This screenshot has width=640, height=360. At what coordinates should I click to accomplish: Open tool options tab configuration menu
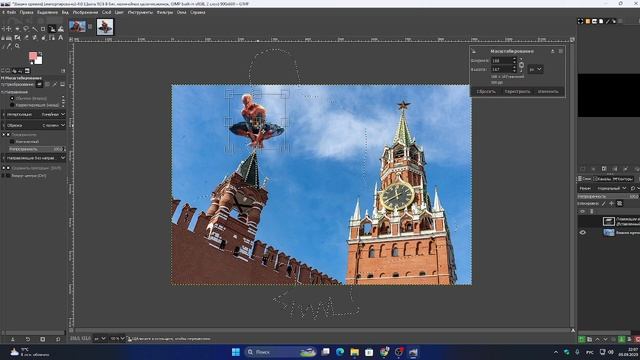pos(63,71)
